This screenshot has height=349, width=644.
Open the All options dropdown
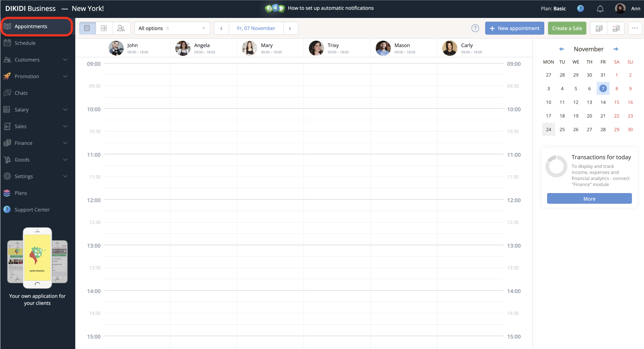coord(172,28)
